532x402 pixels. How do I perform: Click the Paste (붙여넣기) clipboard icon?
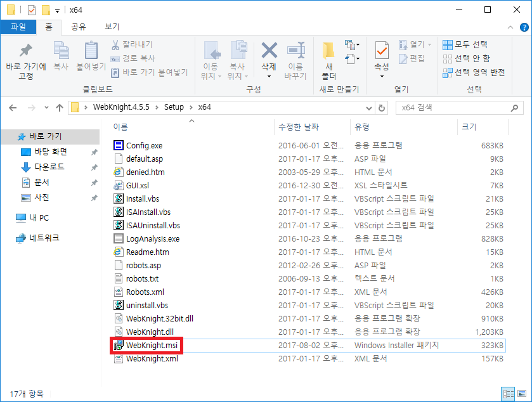[x=91, y=51]
